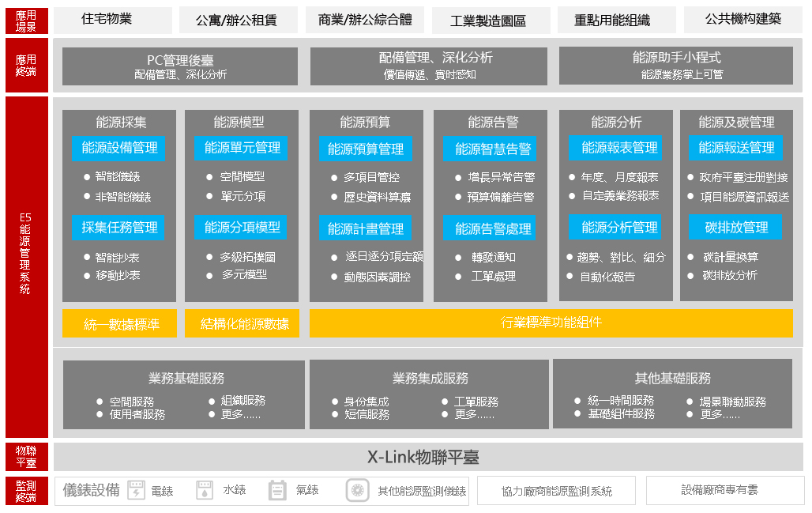This screenshot has width=812, height=513.
Task: Select the 工業製造園區 scenario tab
Action: tap(487, 21)
